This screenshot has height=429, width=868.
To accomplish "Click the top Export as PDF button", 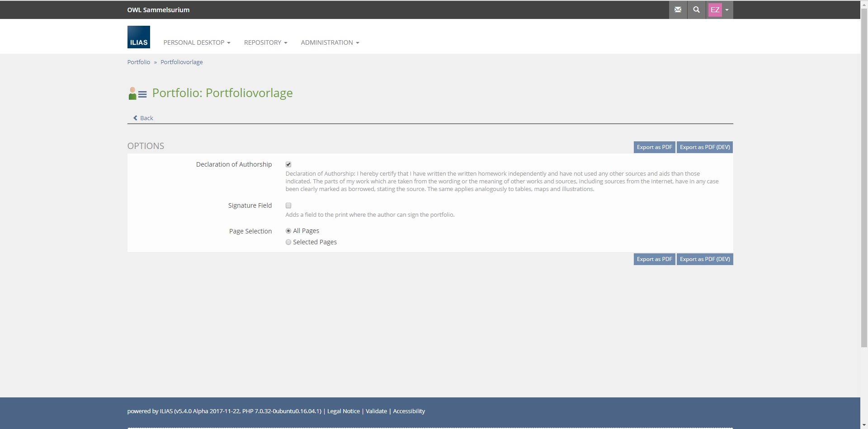I will [x=654, y=147].
